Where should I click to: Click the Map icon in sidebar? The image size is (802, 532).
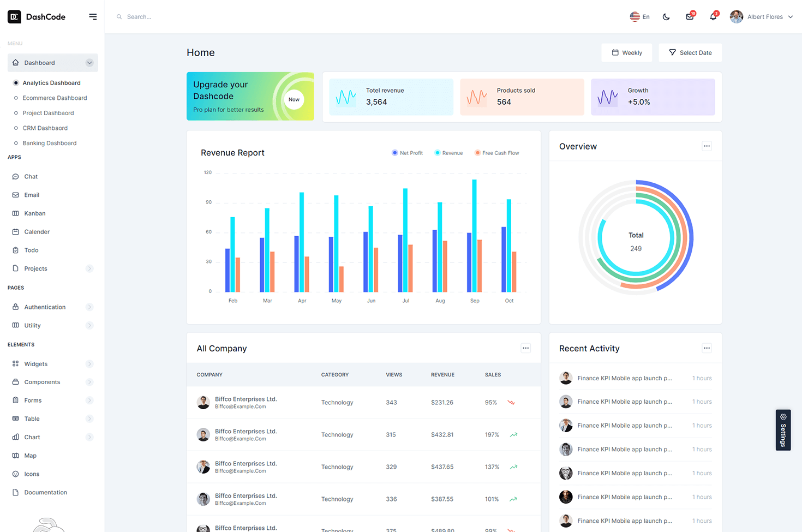(15, 456)
